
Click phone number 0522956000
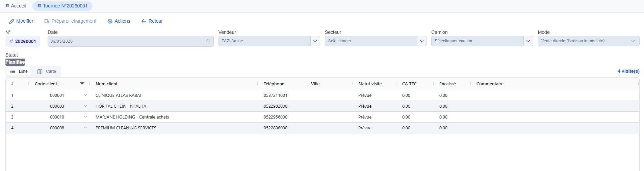[275, 117]
